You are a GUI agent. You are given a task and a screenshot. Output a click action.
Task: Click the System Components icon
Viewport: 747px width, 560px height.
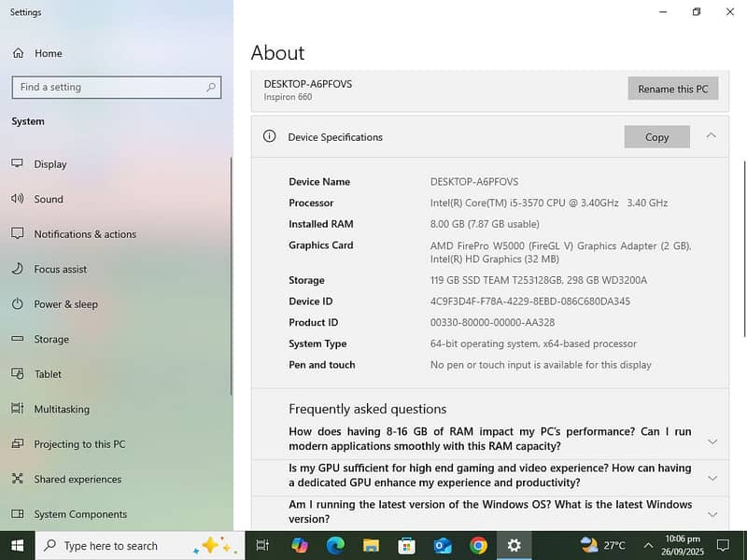17,514
